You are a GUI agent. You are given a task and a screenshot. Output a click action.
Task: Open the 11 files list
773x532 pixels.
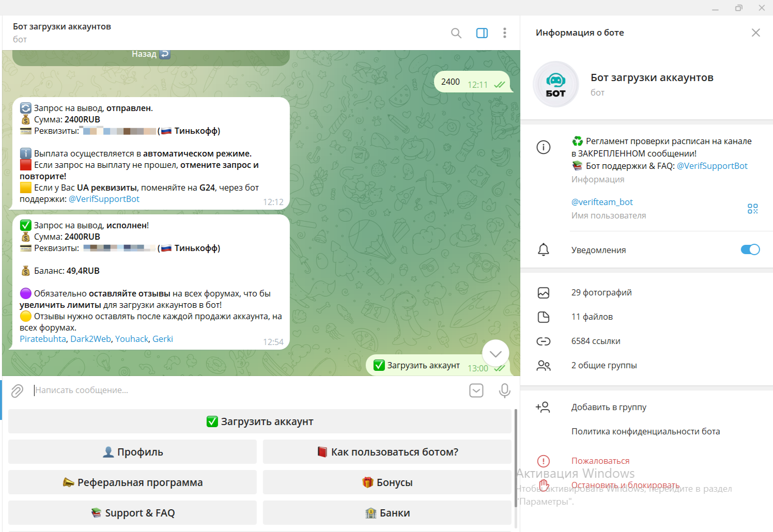592,317
